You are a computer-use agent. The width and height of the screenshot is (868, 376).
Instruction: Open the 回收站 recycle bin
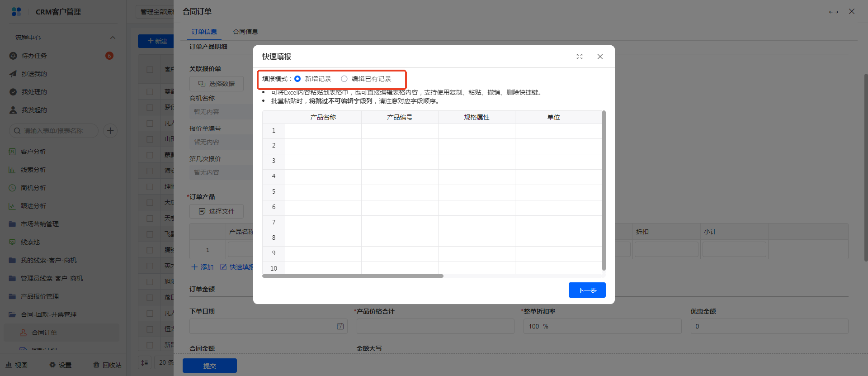108,365
